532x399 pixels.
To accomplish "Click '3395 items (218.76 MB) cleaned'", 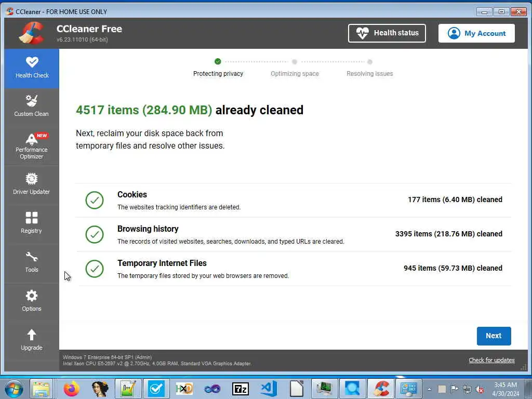I will point(448,234).
